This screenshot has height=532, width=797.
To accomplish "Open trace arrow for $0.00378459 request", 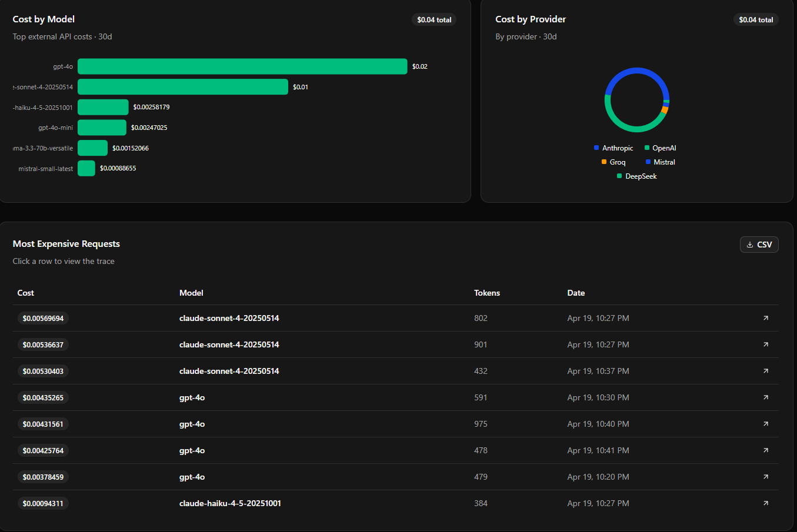I will (x=765, y=477).
